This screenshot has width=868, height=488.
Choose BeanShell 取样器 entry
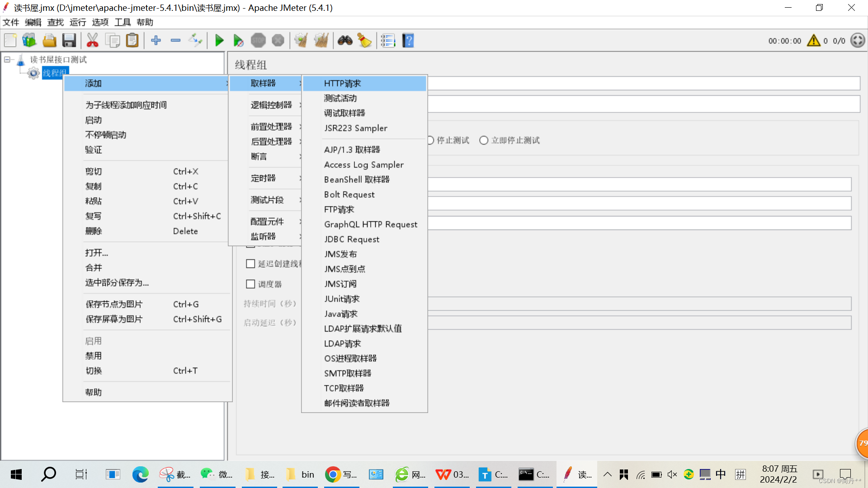[x=364, y=180]
